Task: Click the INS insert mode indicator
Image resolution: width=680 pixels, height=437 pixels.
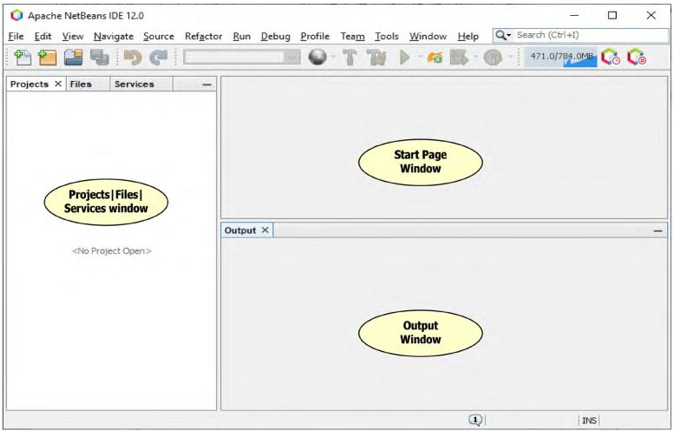Action: pyautogui.click(x=589, y=421)
